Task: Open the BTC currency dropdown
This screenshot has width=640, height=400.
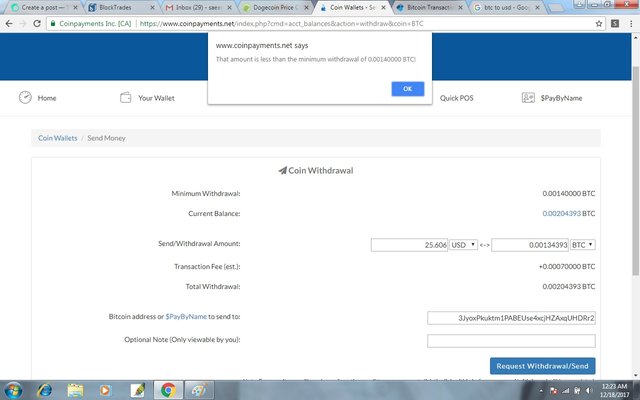Action: coord(582,244)
